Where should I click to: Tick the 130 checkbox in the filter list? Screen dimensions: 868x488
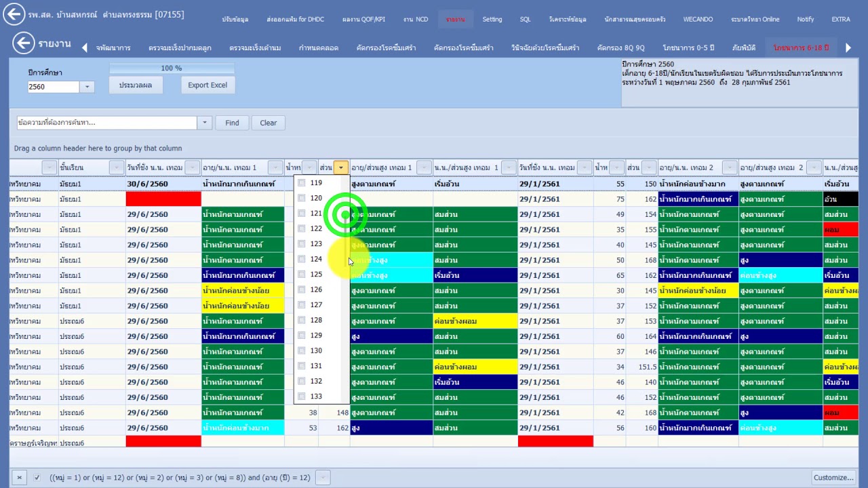tap(301, 350)
